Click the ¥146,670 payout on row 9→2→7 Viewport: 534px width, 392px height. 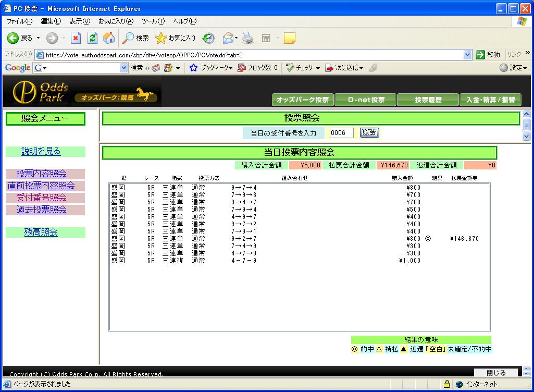pyautogui.click(x=464, y=239)
